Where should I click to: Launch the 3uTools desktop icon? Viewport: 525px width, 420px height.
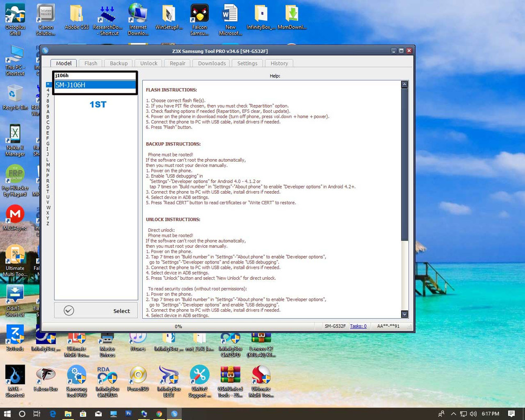click(15, 338)
